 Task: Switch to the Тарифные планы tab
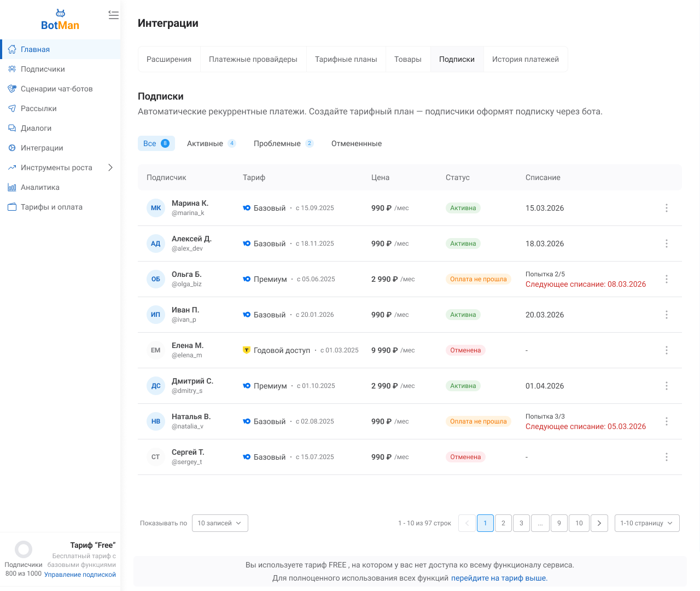tap(346, 59)
